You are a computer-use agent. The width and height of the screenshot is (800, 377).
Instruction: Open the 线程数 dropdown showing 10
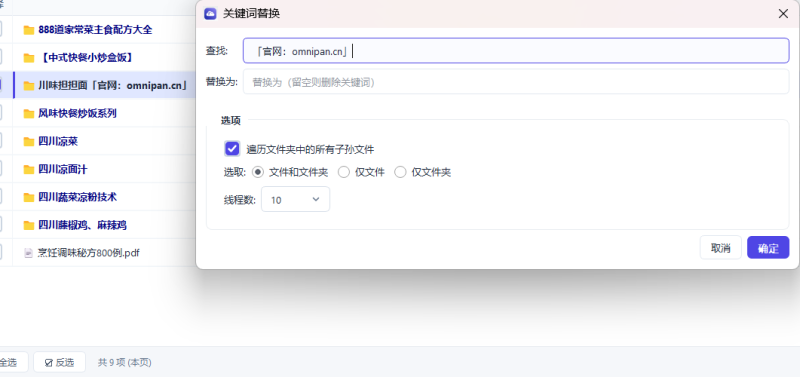click(x=295, y=199)
